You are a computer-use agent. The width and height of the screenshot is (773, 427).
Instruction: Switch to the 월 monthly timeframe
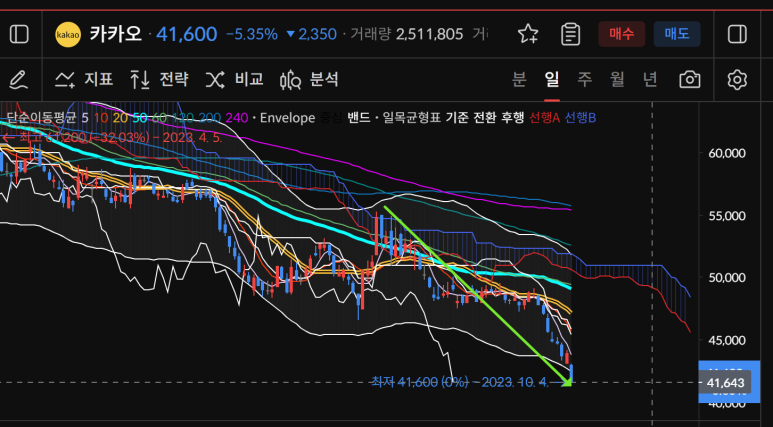point(617,79)
